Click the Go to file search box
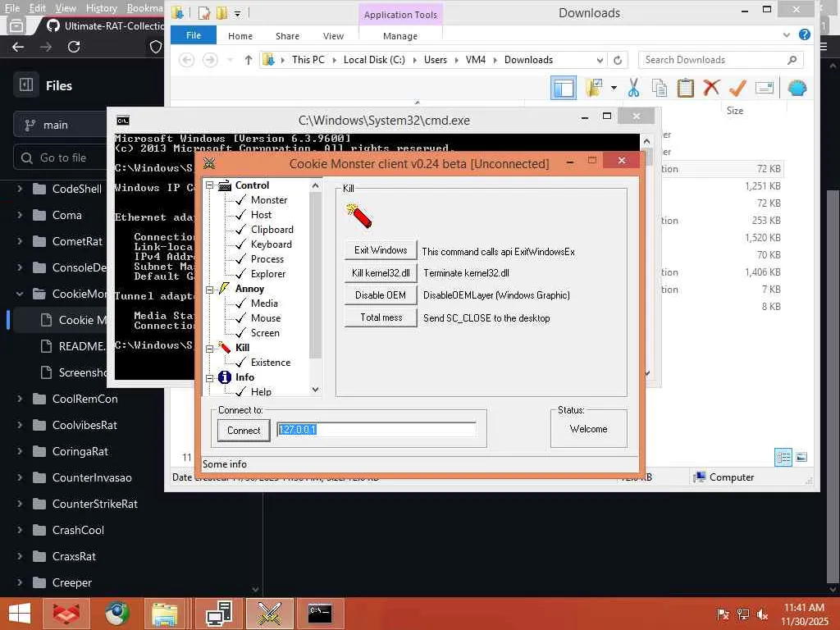 tap(60, 157)
